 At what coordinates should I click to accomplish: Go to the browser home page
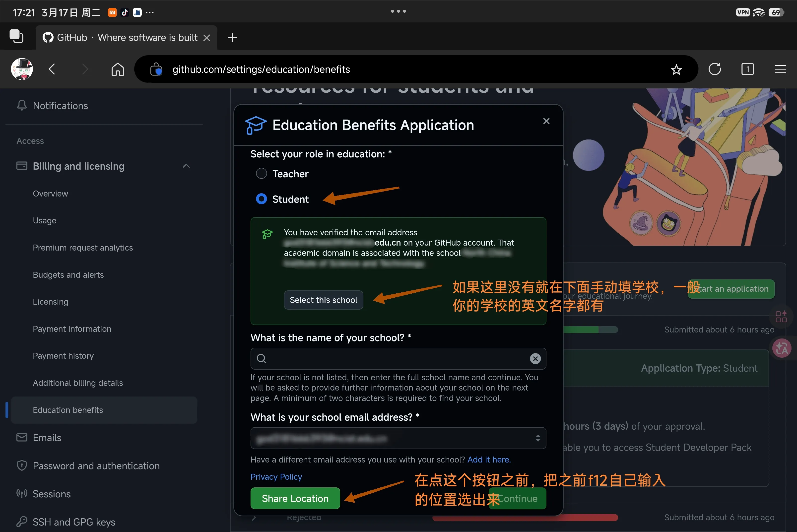point(118,69)
